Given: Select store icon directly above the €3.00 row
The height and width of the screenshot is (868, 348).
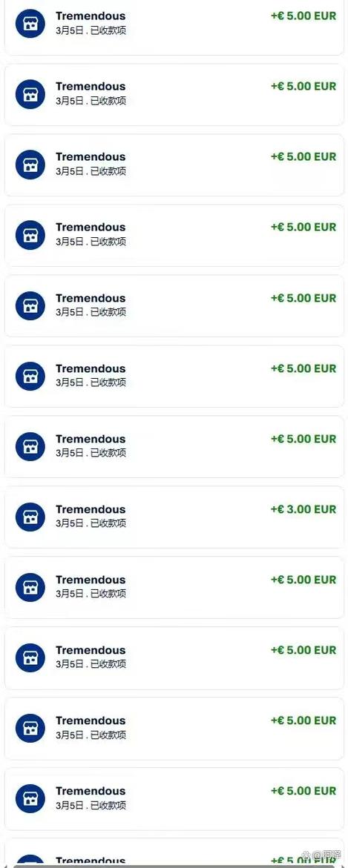Looking at the screenshot, I should 30,447.
